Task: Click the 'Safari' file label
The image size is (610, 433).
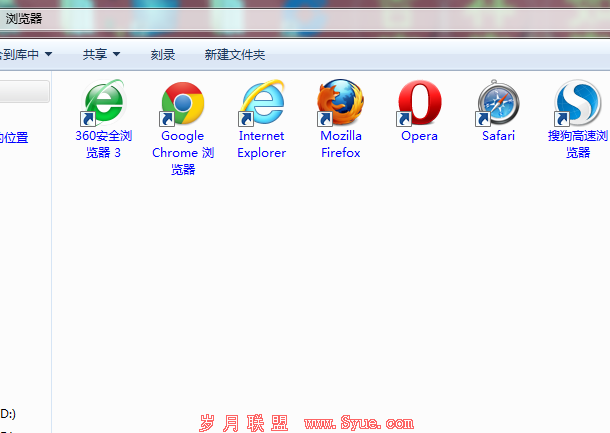Action: pos(498,136)
